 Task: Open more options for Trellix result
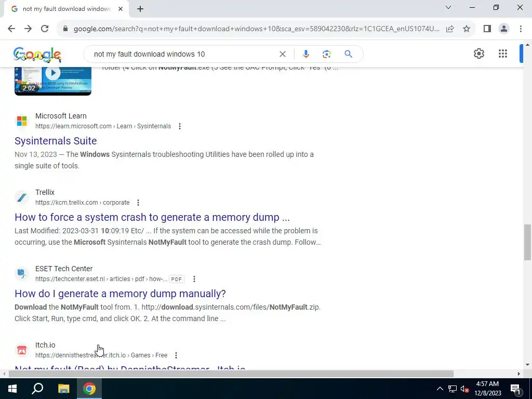coord(138,203)
